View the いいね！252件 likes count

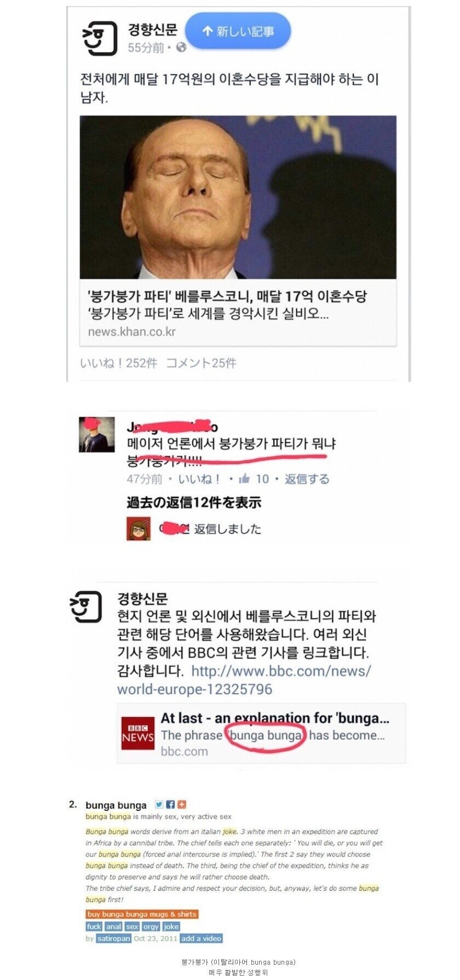(118, 363)
